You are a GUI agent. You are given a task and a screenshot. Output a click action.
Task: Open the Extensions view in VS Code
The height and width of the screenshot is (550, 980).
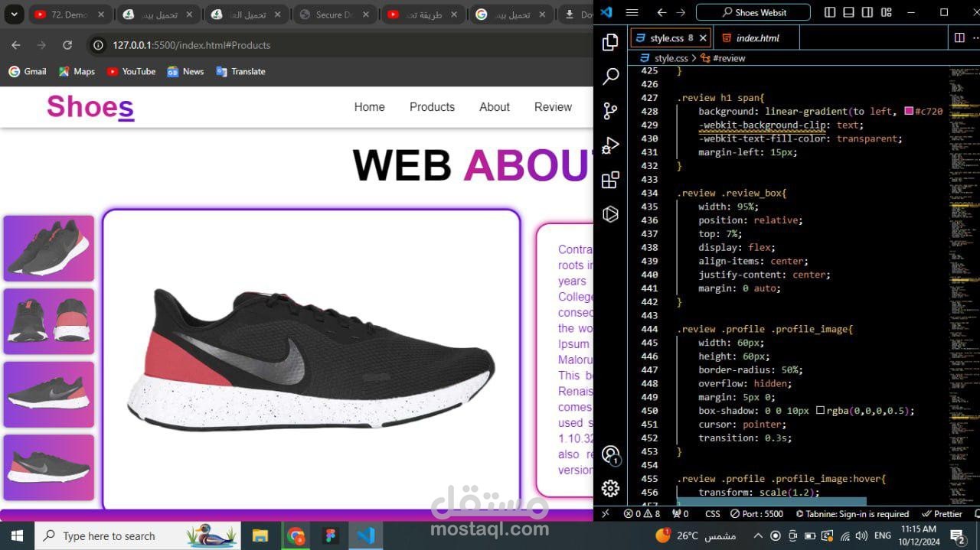pos(610,180)
